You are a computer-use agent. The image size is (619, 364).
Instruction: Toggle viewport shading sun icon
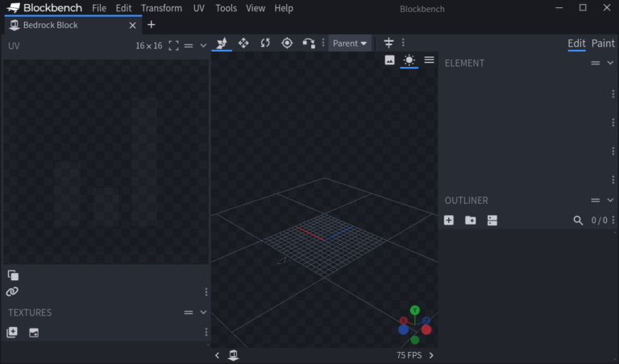click(409, 60)
